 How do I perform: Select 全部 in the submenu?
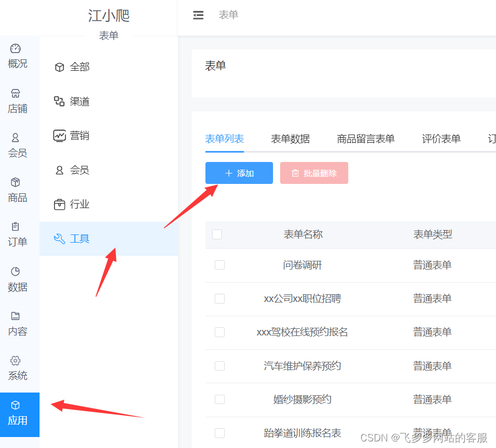coord(109,67)
